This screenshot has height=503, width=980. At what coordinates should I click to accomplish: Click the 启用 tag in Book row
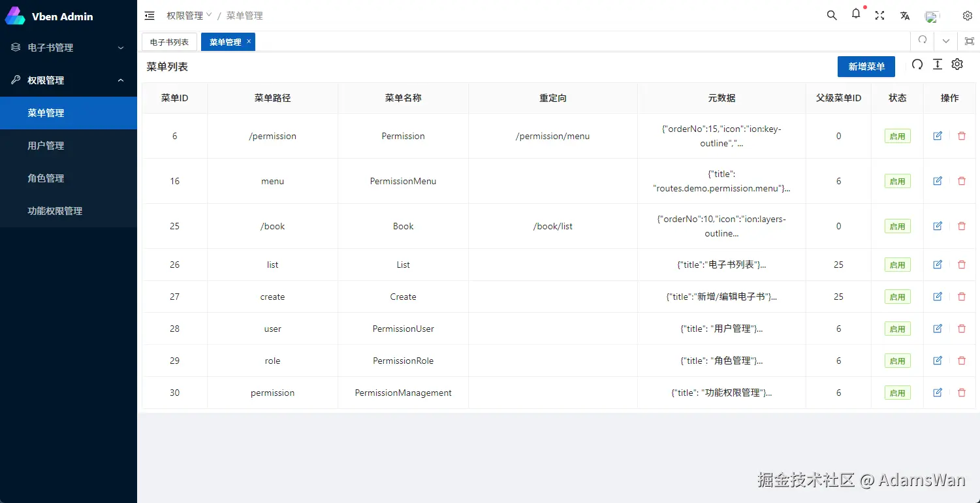[897, 226]
